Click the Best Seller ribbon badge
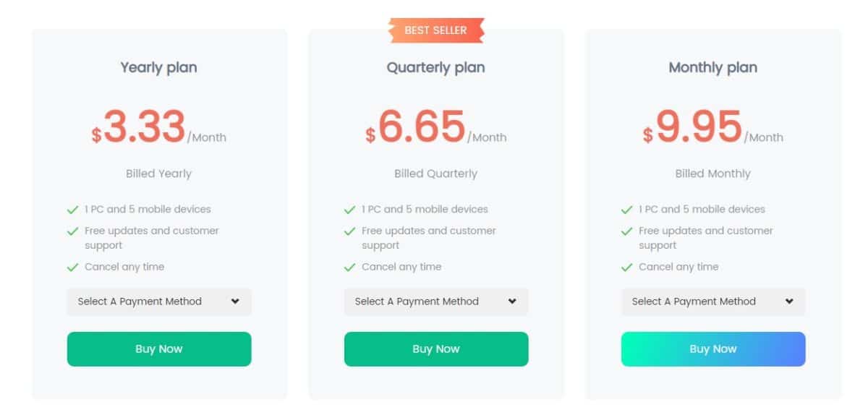This screenshot has height=415, width=868. click(435, 30)
